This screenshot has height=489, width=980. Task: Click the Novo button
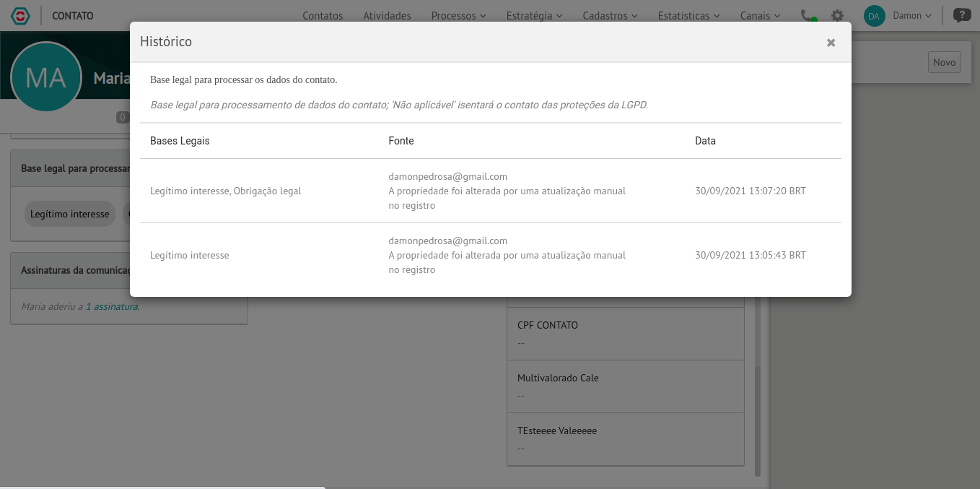pyautogui.click(x=944, y=62)
